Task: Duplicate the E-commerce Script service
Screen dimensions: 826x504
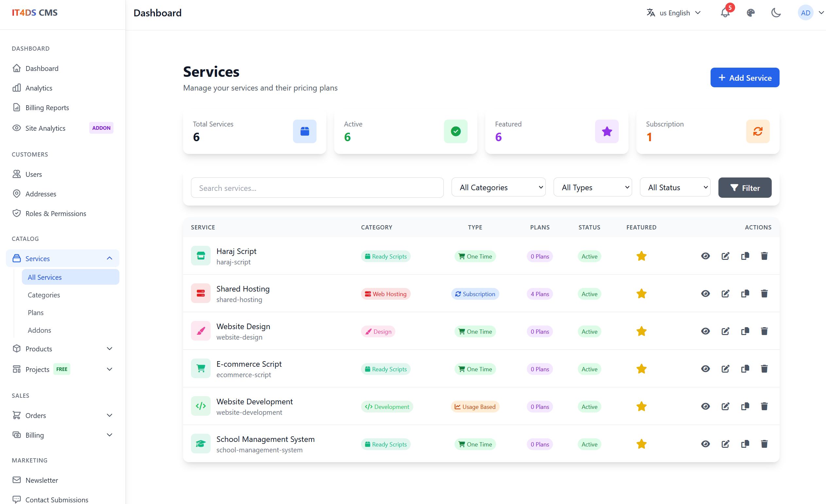Action: [x=745, y=369]
